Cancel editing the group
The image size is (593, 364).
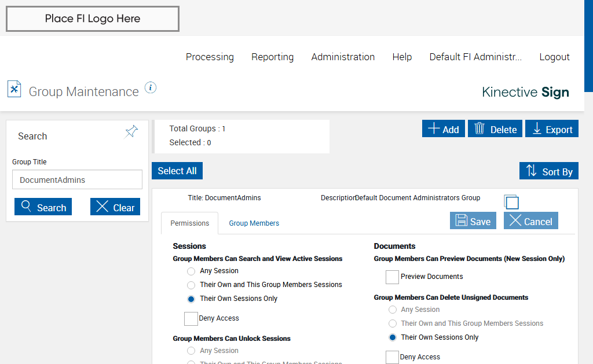click(x=530, y=221)
